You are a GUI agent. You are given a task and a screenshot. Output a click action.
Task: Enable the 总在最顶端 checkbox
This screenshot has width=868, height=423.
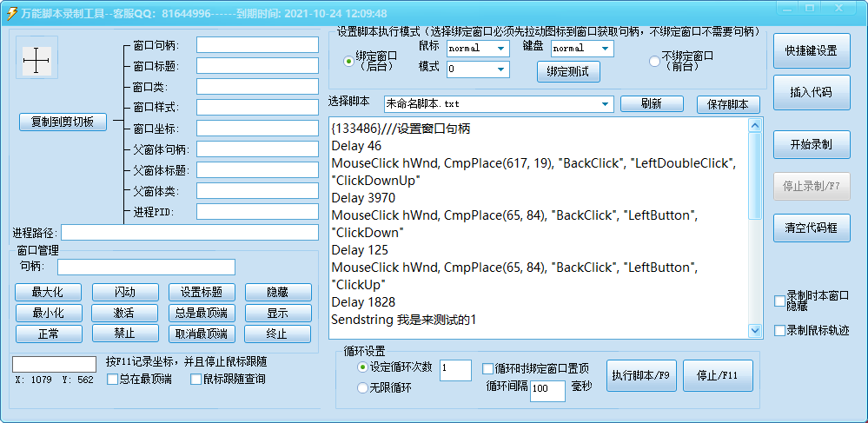[113, 379]
